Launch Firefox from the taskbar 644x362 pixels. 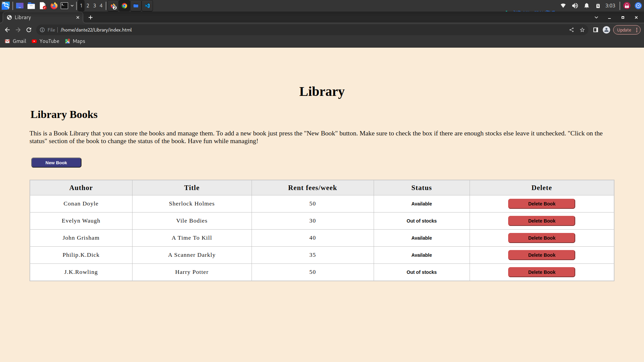click(x=54, y=6)
